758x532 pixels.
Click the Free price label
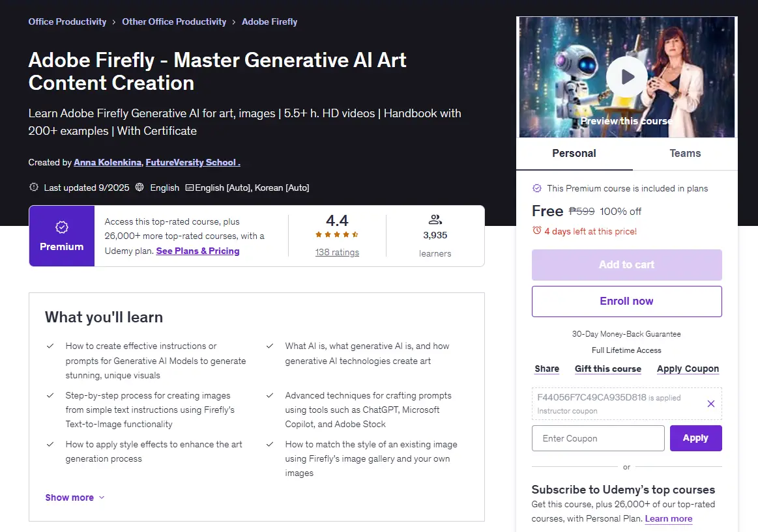tap(547, 211)
